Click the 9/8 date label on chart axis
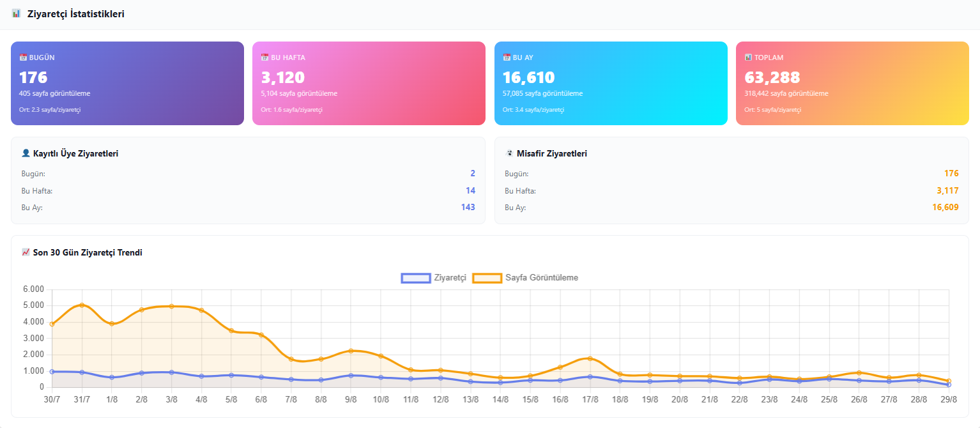This screenshot has height=428, width=980. point(351,399)
